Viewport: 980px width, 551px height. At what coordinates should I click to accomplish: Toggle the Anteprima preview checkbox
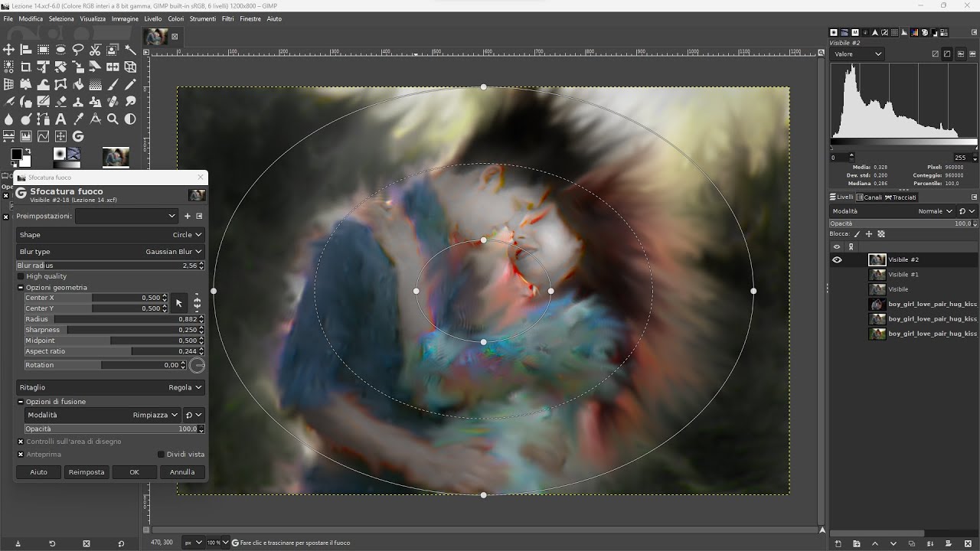[21, 455]
